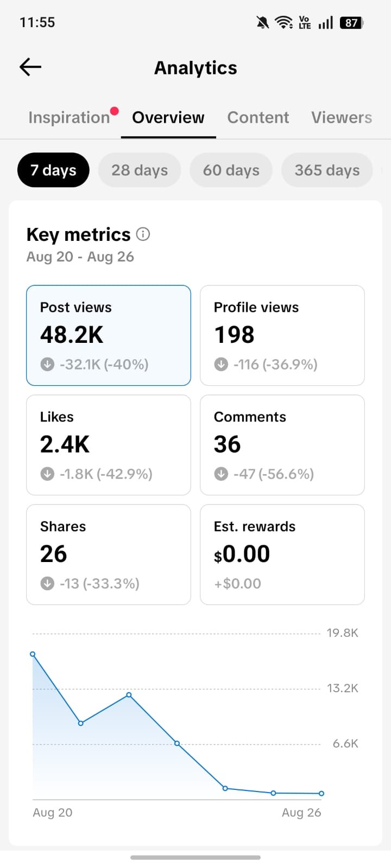Tap the Aug 20 data point on chart
Screen dimensions: 391x868
(33, 654)
